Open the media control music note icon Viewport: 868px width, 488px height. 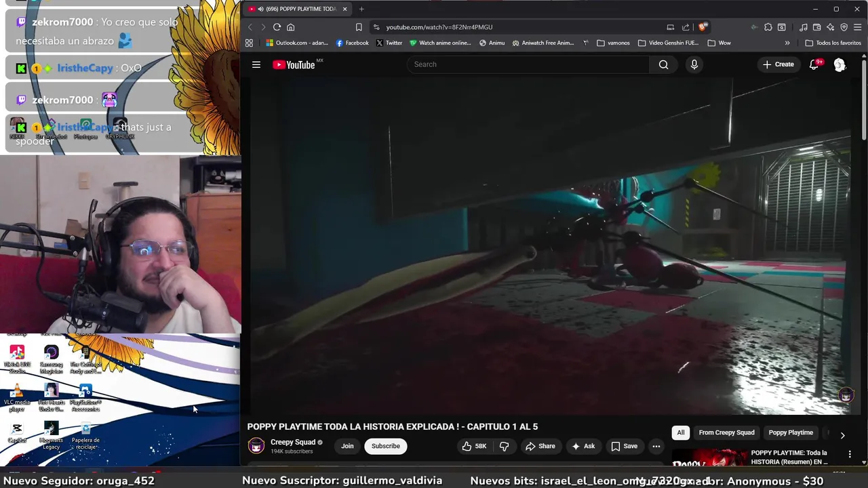tap(804, 27)
